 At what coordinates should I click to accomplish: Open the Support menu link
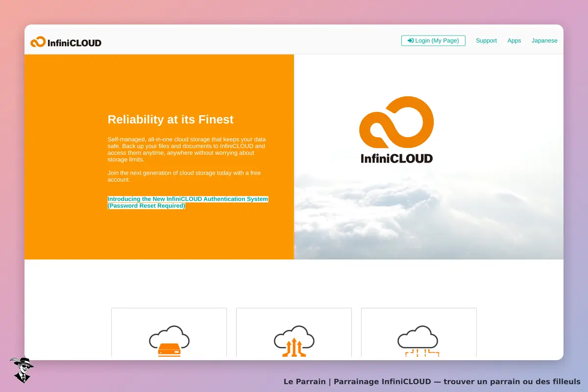tap(486, 41)
